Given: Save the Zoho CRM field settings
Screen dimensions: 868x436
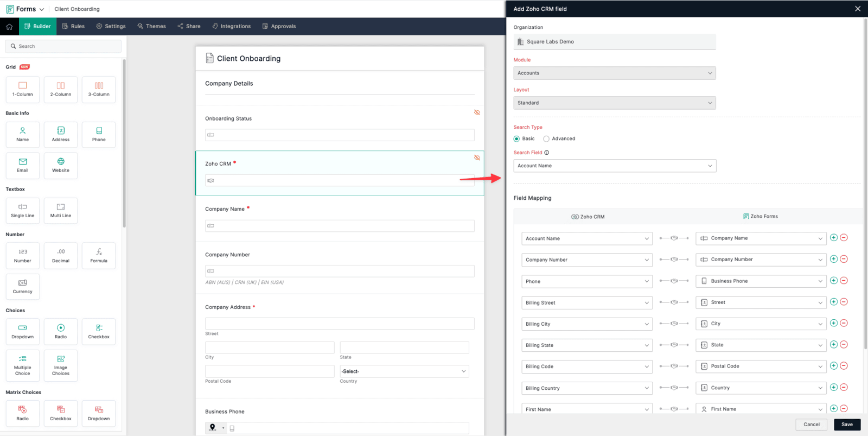Looking at the screenshot, I should [847, 425].
